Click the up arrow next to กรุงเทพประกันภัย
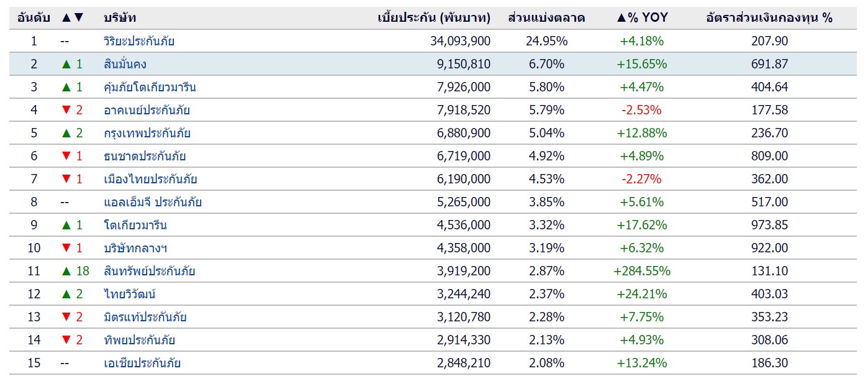This screenshot has height=376, width=868. tap(66, 133)
